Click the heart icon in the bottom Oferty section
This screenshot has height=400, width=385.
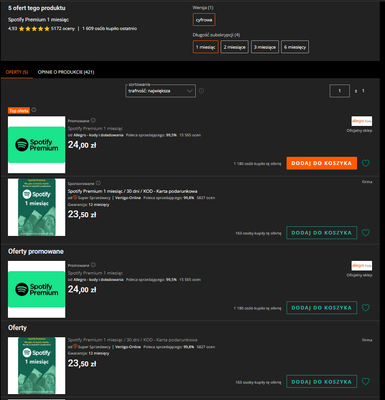coord(366,381)
